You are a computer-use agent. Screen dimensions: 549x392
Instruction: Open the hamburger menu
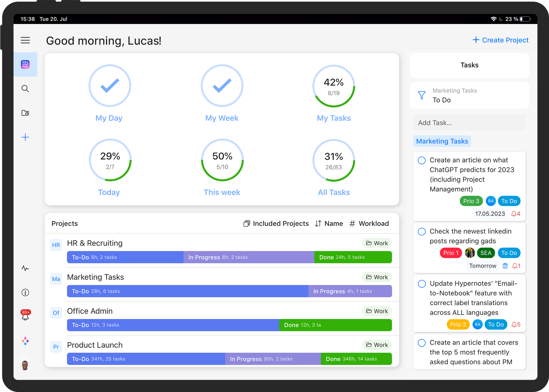coord(25,40)
